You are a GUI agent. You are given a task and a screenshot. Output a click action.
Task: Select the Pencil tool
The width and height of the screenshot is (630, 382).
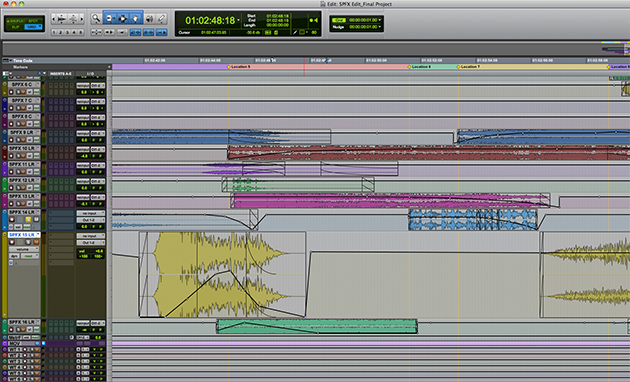coord(162,18)
